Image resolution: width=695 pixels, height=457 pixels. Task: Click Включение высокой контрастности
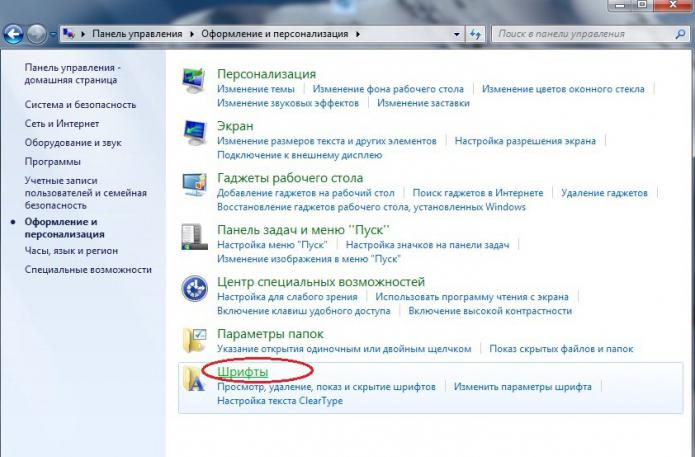[490, 311]
